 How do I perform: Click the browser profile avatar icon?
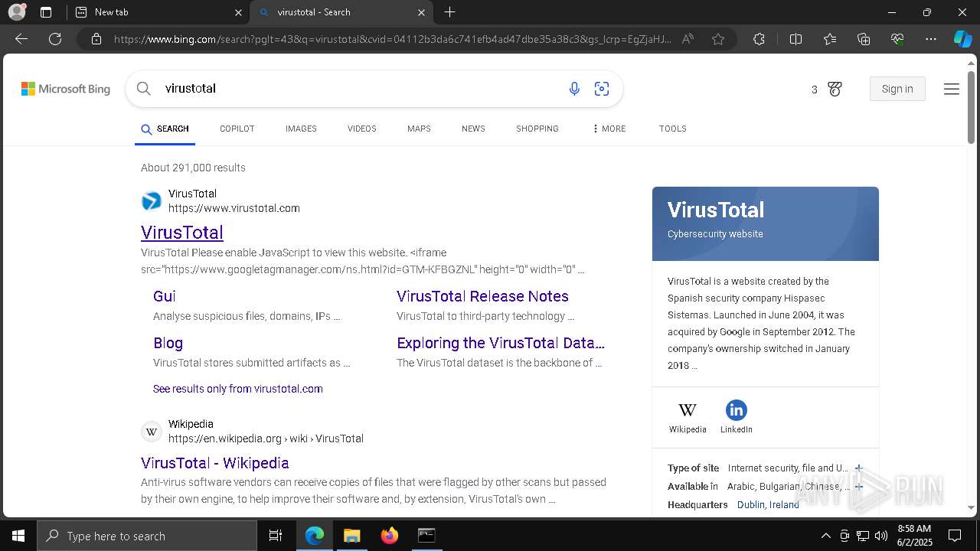17,12
